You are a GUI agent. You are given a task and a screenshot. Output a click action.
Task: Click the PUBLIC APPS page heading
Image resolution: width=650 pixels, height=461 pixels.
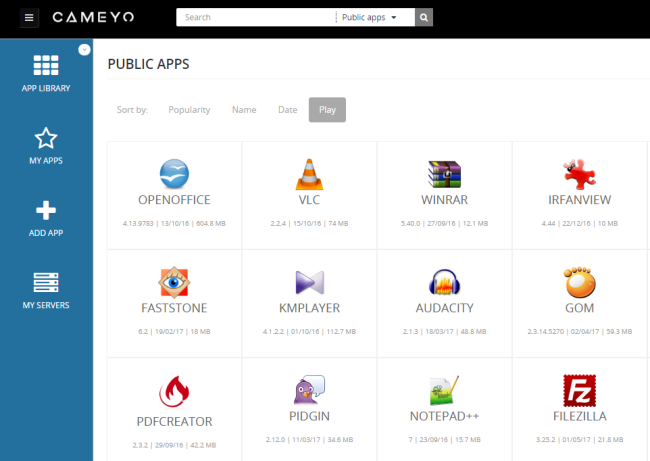click(x=148, y=64)
